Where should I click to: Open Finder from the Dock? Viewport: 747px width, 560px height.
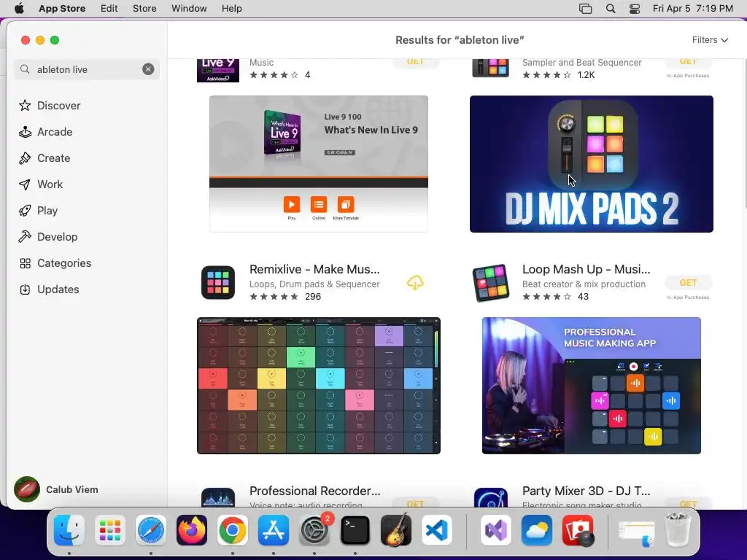coord(69,531)
